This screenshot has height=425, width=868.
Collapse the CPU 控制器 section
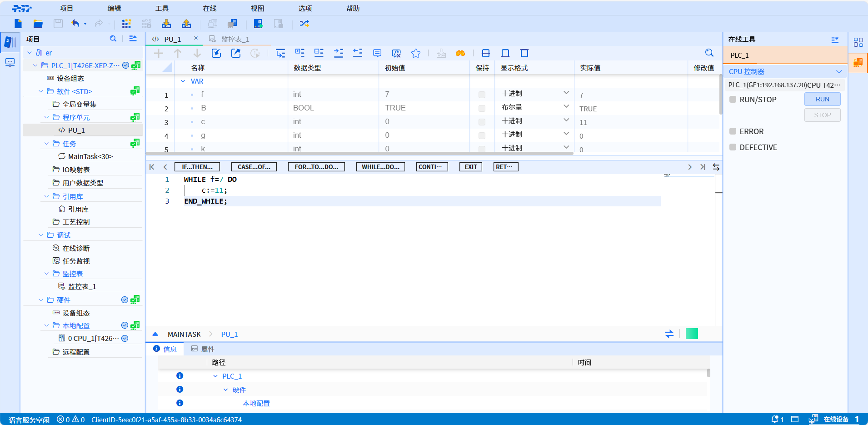838,71
